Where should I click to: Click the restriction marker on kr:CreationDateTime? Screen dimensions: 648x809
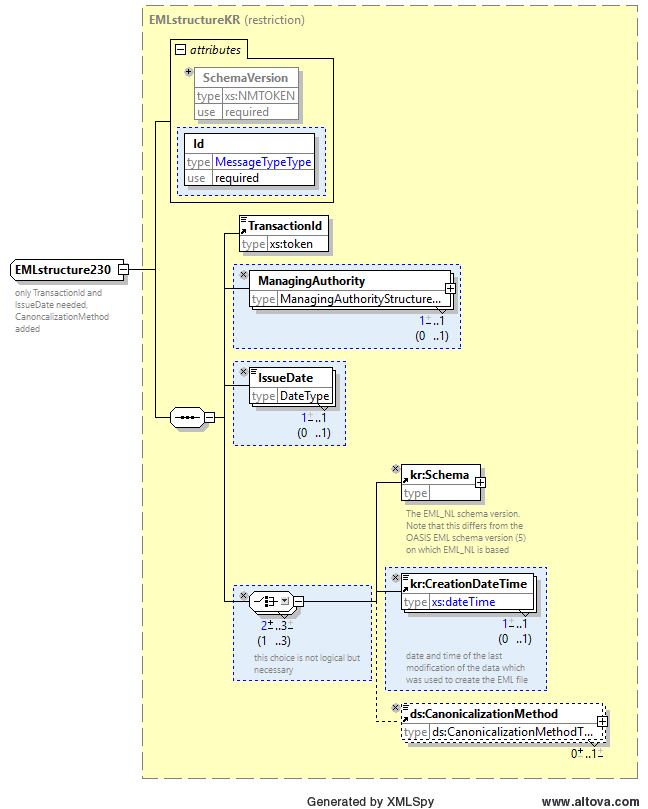pos(396,577)
